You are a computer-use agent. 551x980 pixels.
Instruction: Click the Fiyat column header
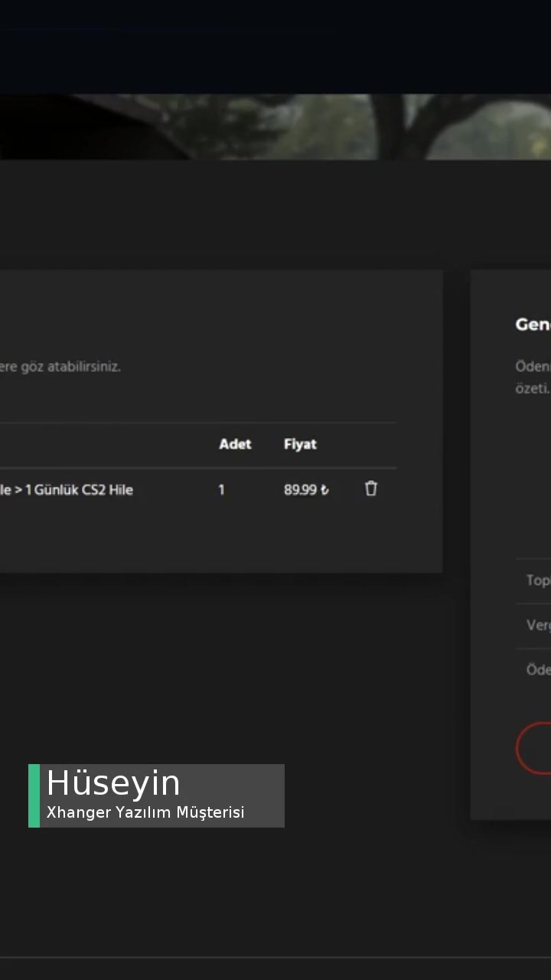pos(300,444)
